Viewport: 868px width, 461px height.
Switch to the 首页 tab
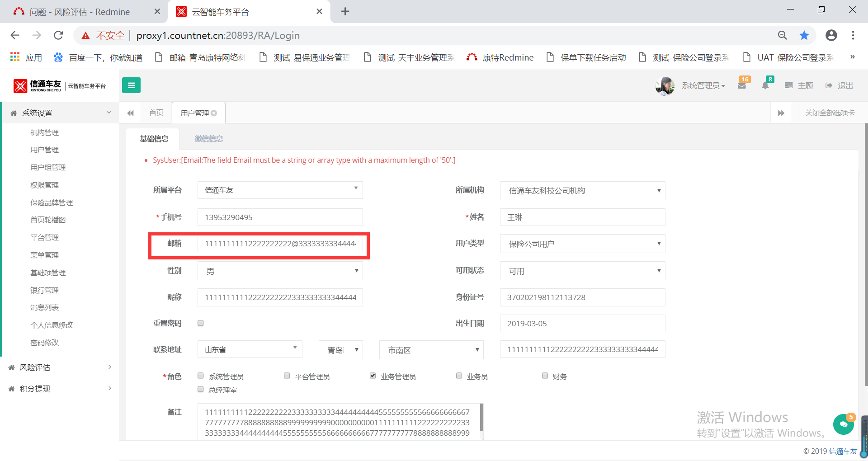[156, 113]
